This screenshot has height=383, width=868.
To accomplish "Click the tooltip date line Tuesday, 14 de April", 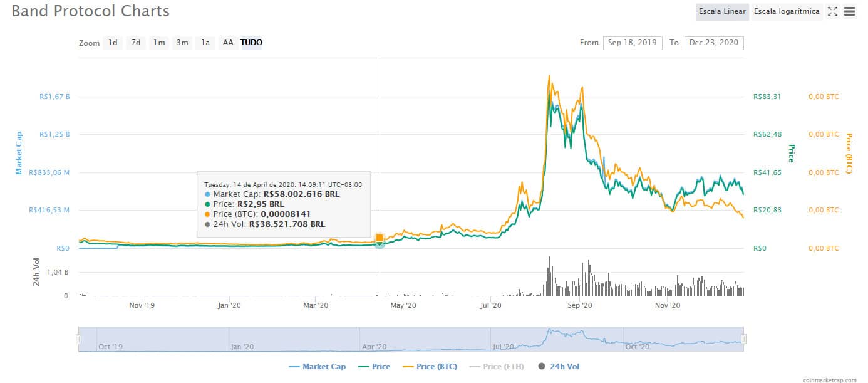I will coord(283,184).
